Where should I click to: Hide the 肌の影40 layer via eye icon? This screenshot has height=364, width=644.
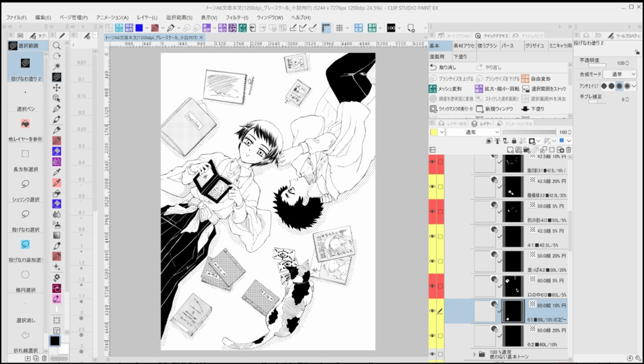[432, 211]
